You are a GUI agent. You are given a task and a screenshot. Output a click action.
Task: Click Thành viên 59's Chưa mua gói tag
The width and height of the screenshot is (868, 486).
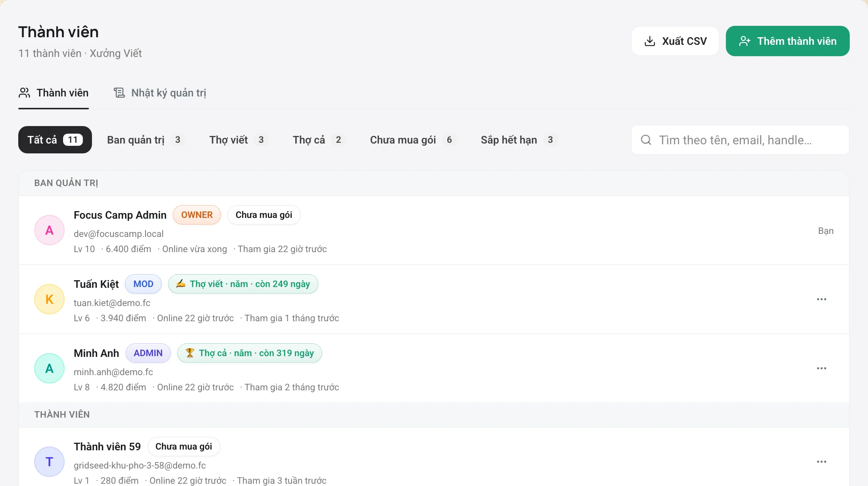click(184, 447)
